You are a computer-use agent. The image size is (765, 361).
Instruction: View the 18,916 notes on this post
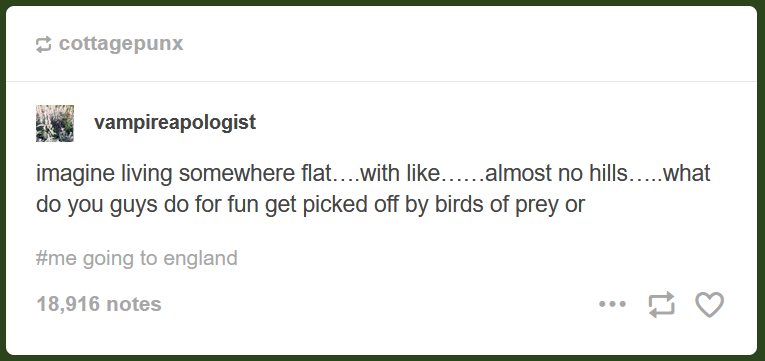pos(99,304)
